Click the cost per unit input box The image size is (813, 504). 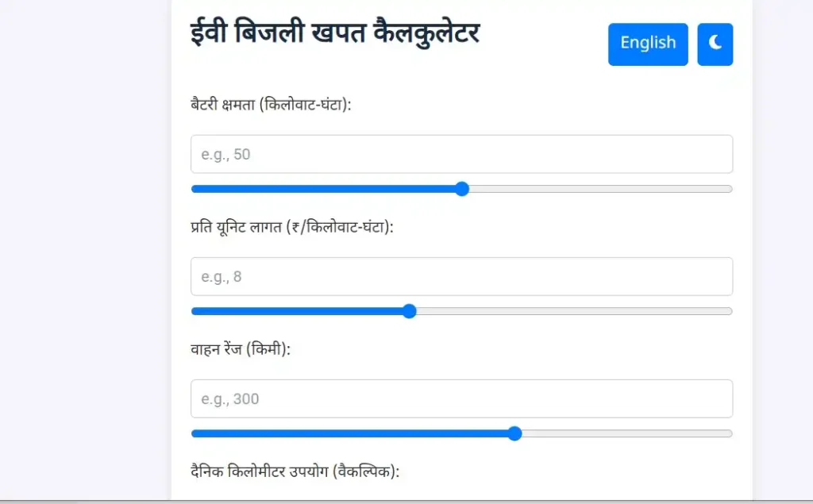pos(461,276)
